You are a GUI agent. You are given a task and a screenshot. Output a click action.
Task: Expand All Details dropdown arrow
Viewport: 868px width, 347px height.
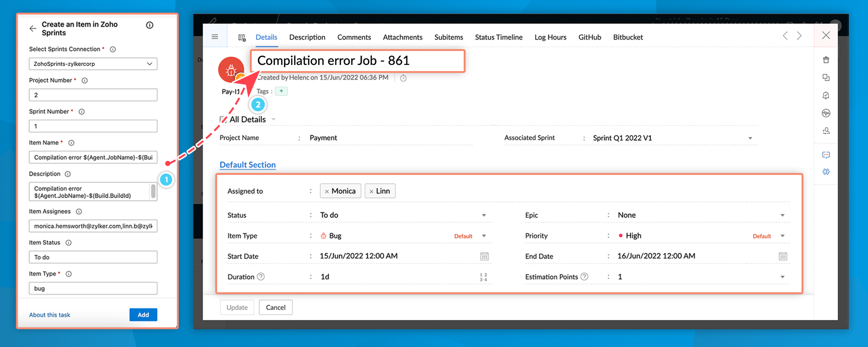coord(274,119)
